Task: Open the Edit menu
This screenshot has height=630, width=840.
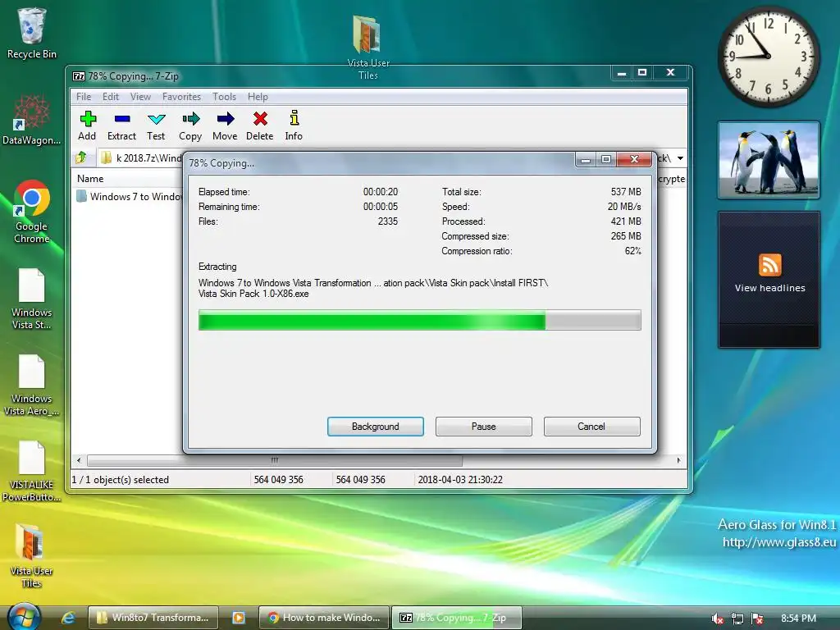Action: (111, 97)
